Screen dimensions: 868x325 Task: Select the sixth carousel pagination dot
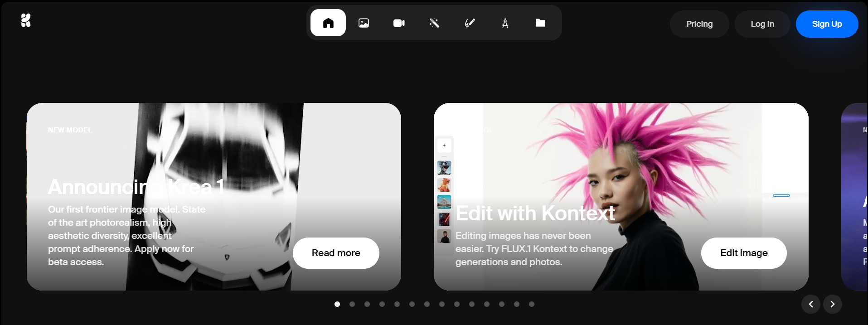click(x=412, y=304)
